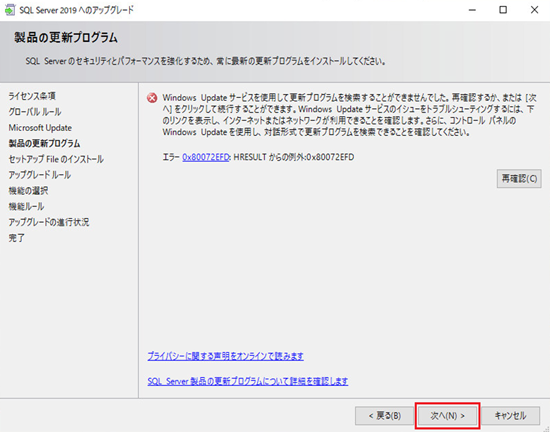Select the 機能の選択 step
Viewport: 550px width, 432px height.
point(28,191)
